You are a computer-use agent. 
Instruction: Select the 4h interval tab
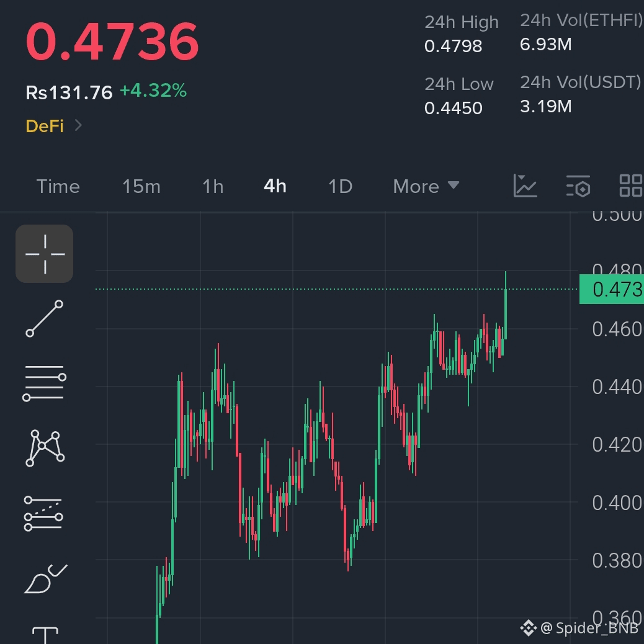[x=275, y=186]
